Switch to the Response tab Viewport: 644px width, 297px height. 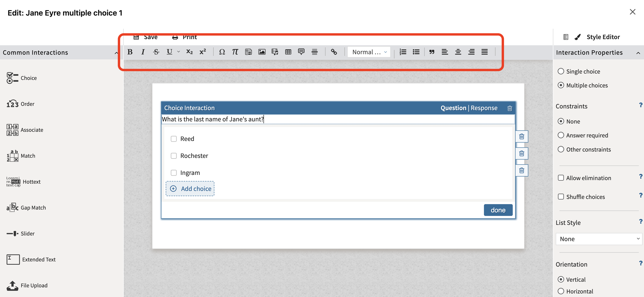(x=484, y=108)
